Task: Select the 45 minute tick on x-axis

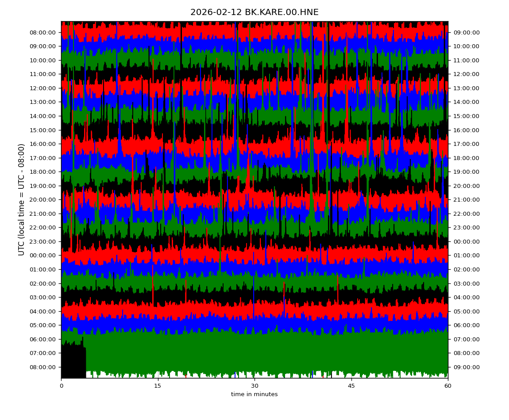Action: (351, 386)
